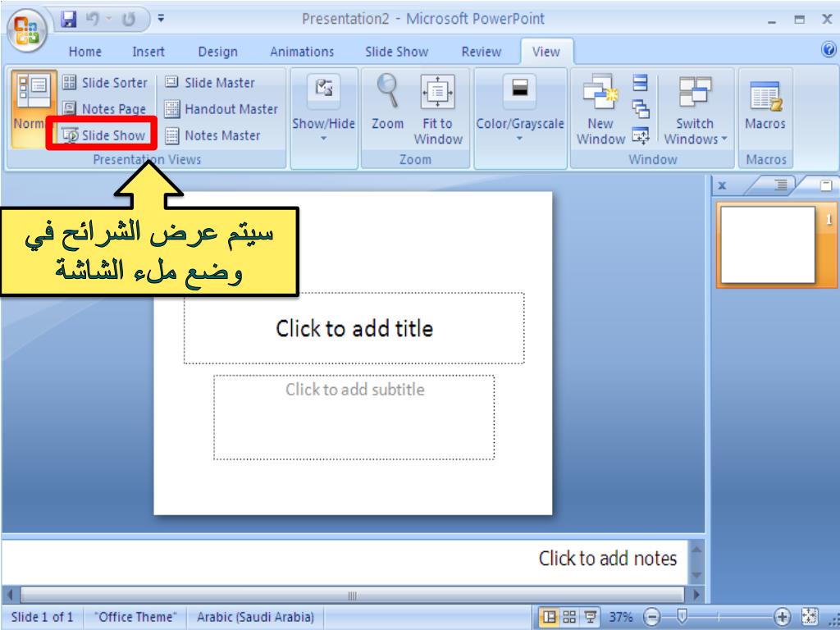The image size is (840, 630).
Task: Open the Office Button menu
Action: 27,30
